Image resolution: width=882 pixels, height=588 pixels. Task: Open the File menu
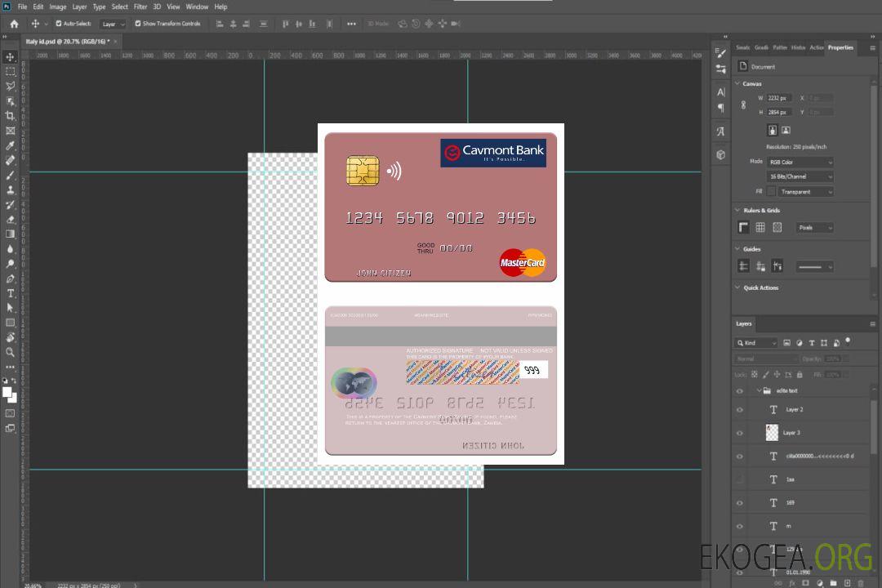23,7
